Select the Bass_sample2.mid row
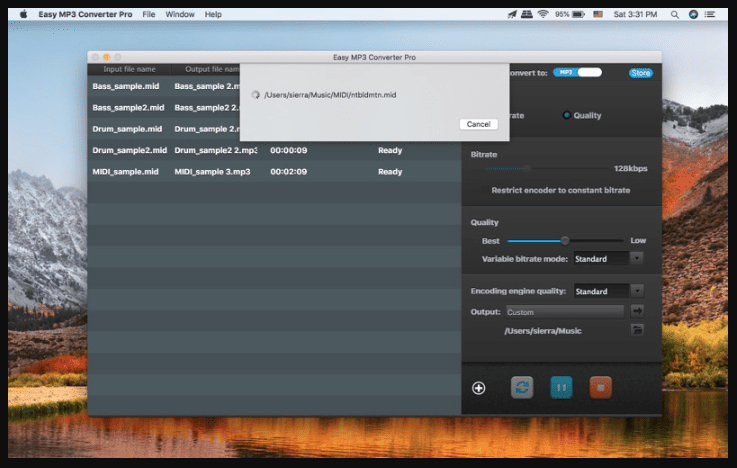 pos(274,108)
